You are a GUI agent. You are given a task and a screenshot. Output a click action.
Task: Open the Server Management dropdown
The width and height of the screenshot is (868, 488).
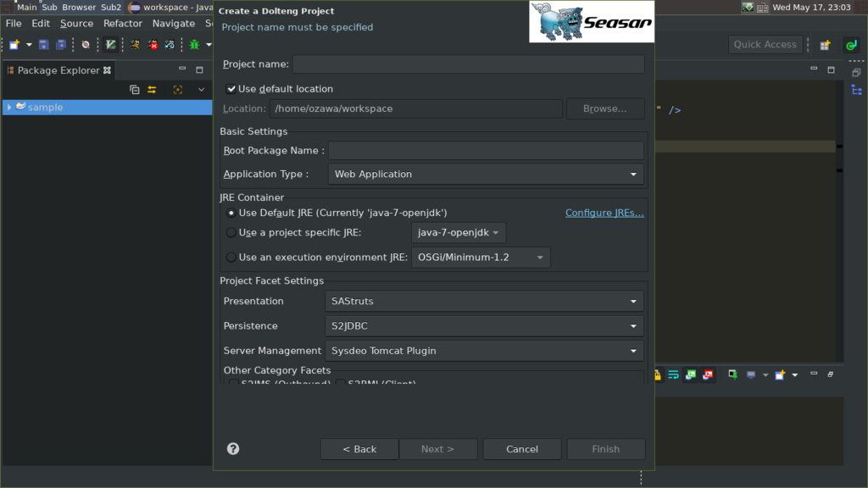484,351
